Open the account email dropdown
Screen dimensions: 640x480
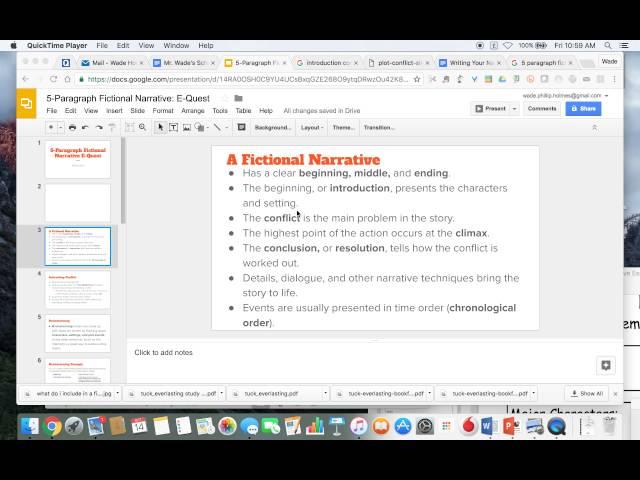pos(565,96)
